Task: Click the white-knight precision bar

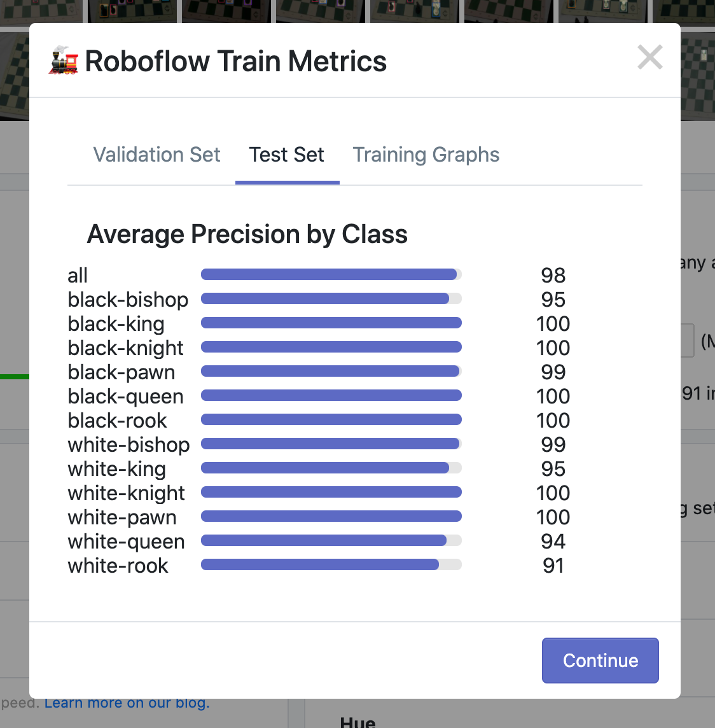Action: pos(331,492)
